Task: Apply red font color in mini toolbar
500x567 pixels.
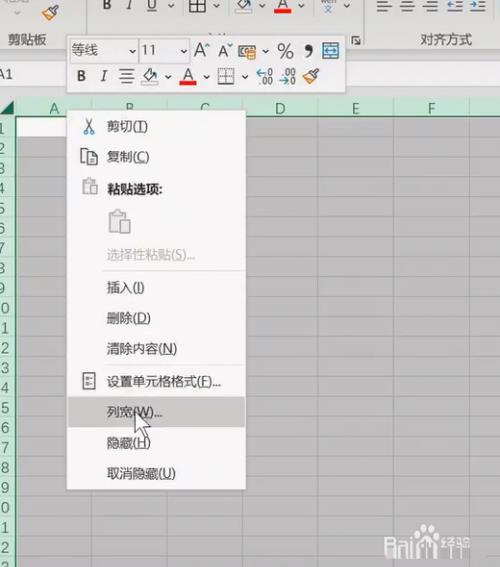Action: [x=188, y=77]
